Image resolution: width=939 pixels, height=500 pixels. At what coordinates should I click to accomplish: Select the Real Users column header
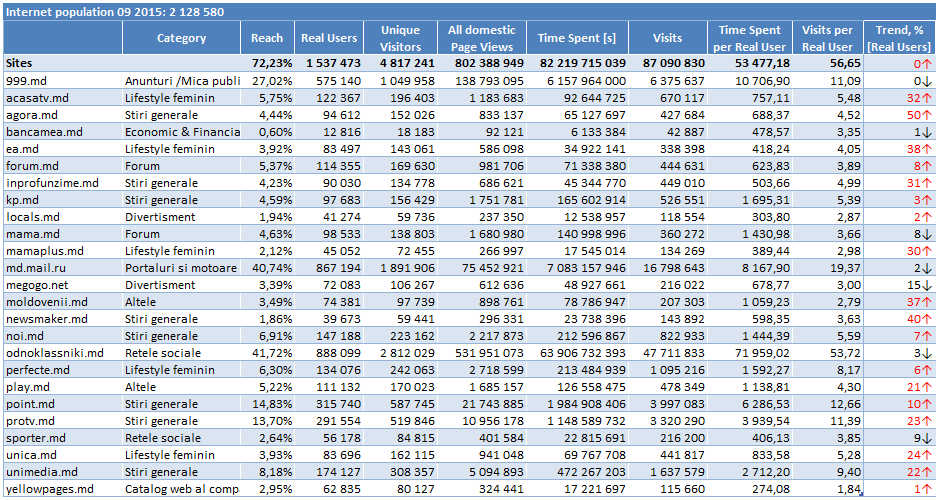[329, 38]
